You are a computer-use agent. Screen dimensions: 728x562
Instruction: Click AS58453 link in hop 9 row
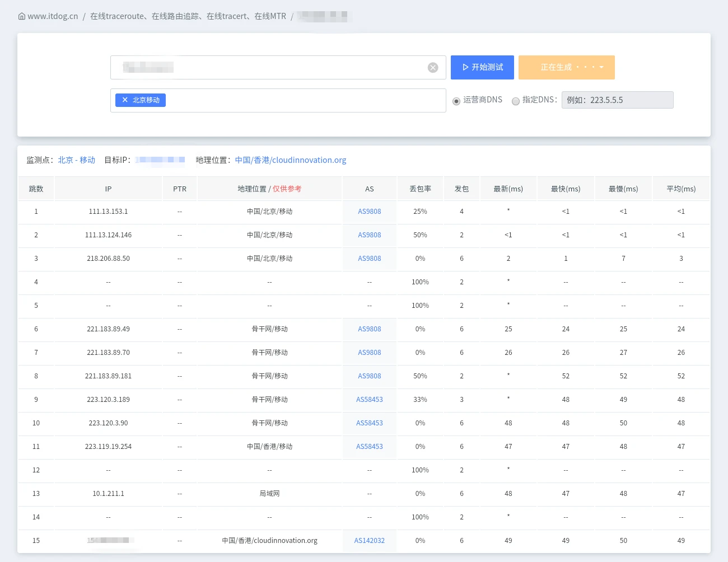369,400
